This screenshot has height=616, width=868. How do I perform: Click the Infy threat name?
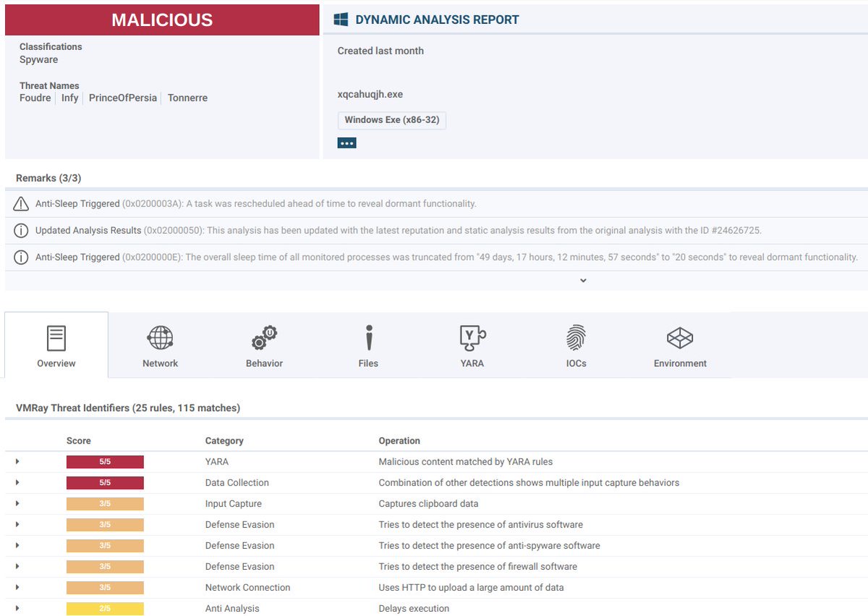70,98
